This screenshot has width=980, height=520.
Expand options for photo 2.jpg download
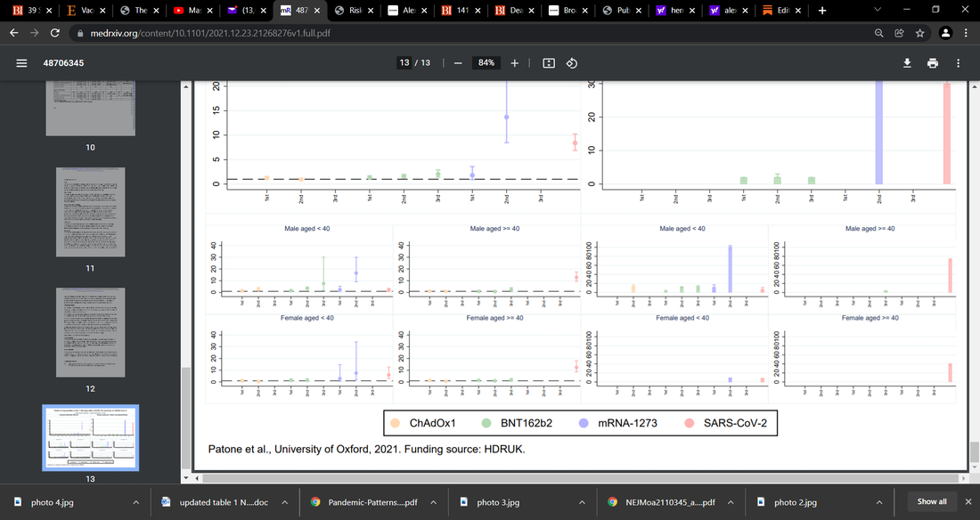coord(879,502)
